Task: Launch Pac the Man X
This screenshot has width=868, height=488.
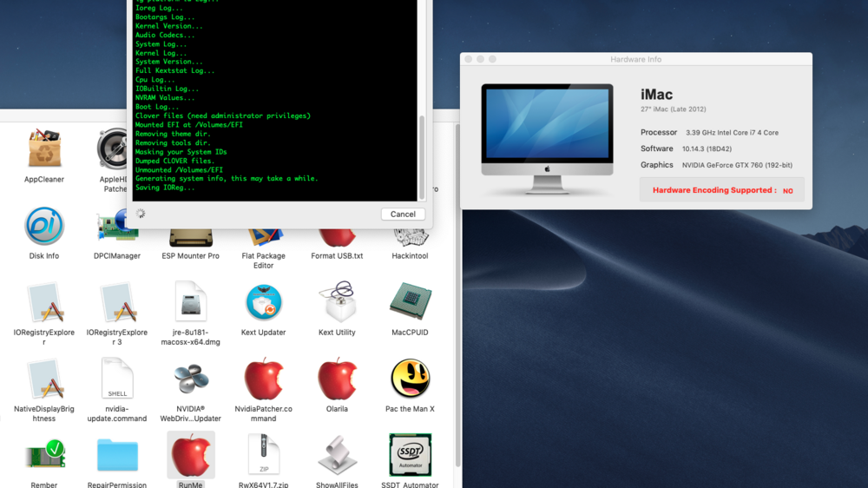Action: coord(410,379)
